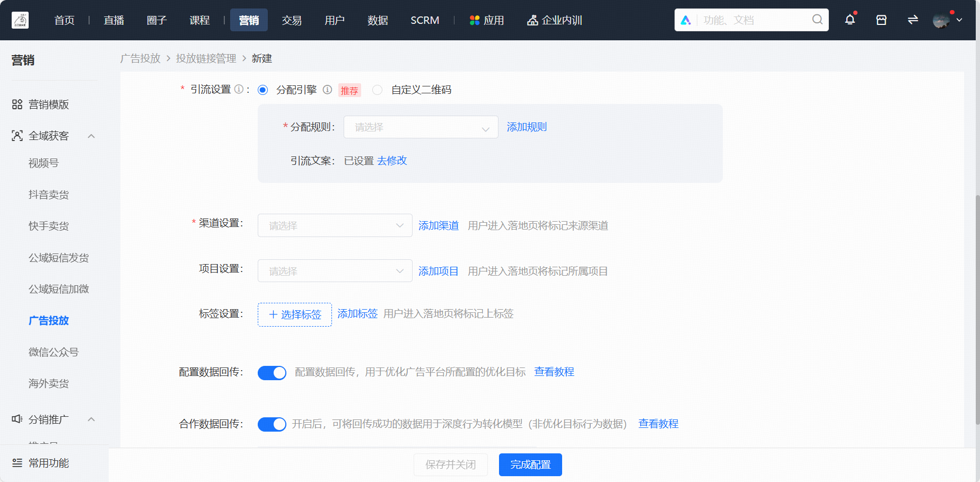Screen dimensions: 980x482
Task: Click the info icon next to 分配引擎
Action: click(327, 90)
